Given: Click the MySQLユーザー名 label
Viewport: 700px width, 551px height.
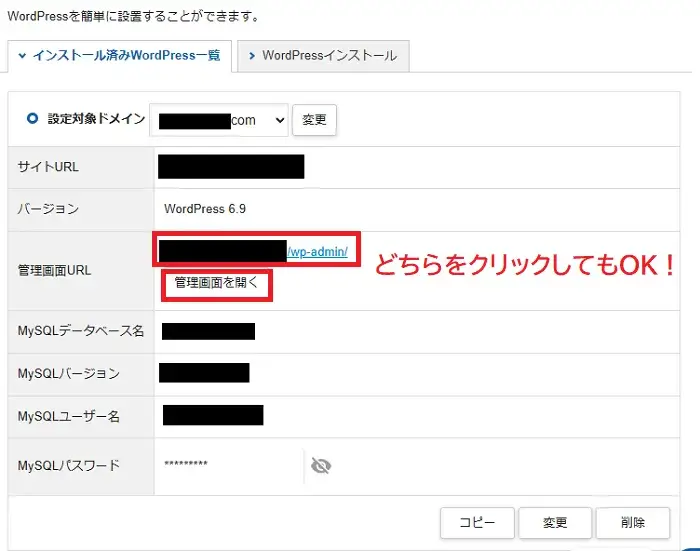Looking at the screenshot, I should [69, 416].
